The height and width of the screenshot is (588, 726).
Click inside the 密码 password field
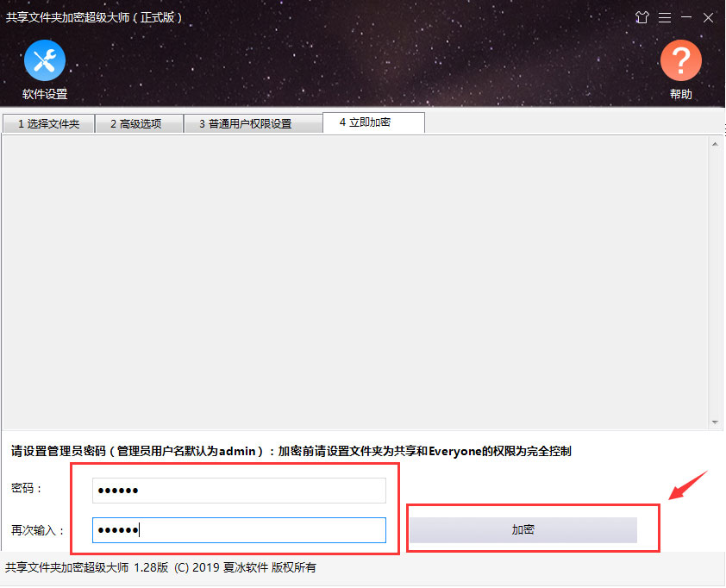coord(238,489)
